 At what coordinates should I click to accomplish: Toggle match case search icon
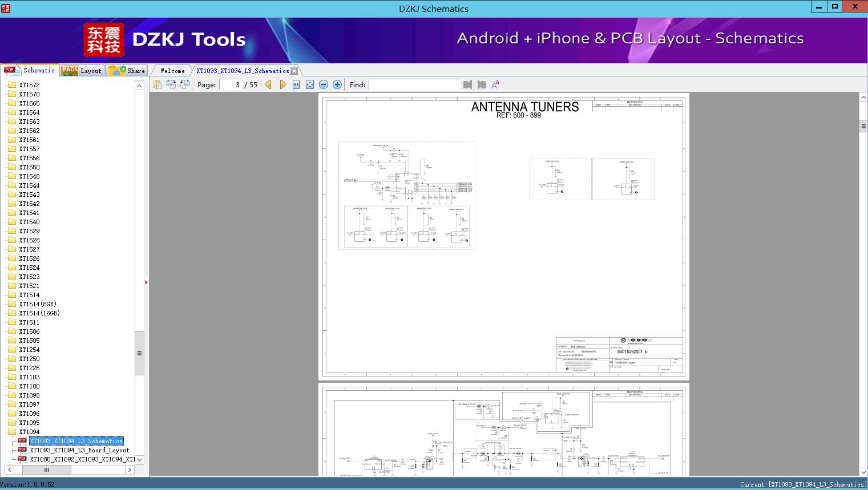coord(495,84)
